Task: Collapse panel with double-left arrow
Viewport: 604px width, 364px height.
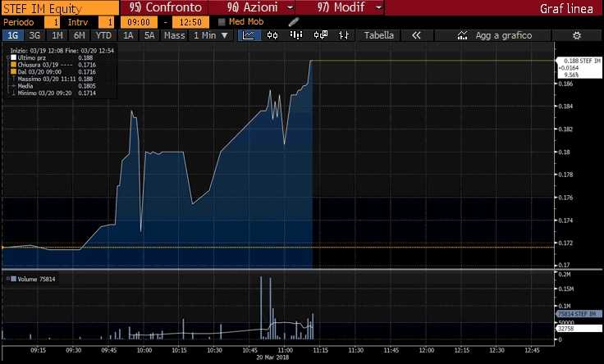Action: click(416, 35)
